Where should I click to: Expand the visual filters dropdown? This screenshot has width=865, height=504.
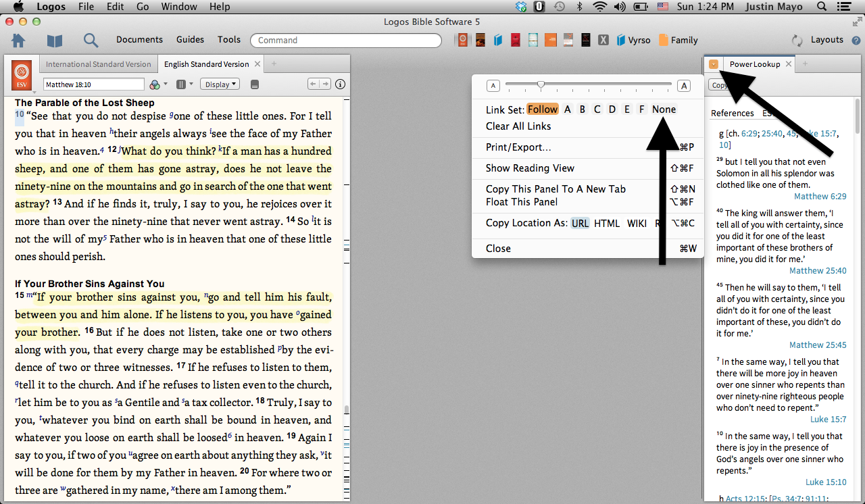tap(156, 84)
